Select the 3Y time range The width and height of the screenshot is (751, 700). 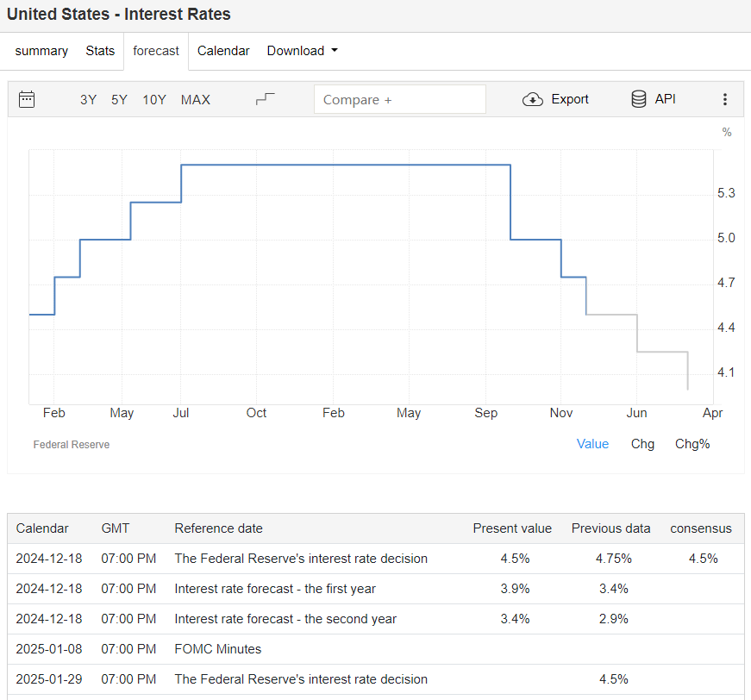[88, 99]
